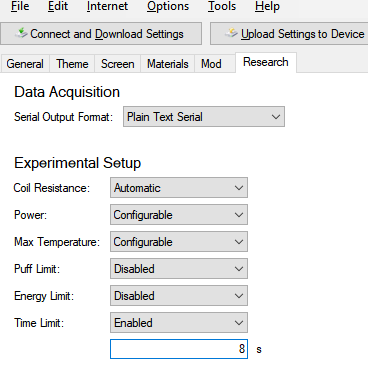
Task: Switch to the Materials tab
Action: (x=168, y=64)
